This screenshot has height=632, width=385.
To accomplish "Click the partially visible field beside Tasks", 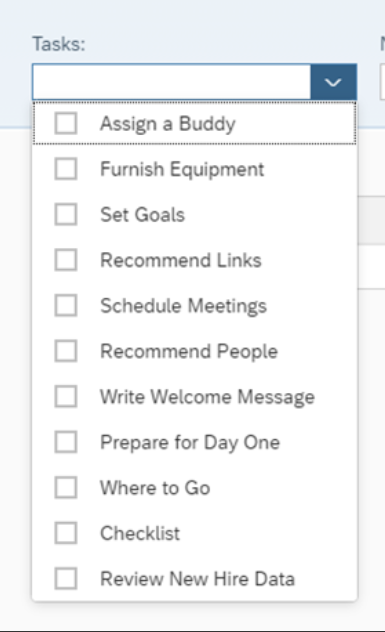I will tap(383, 82).
